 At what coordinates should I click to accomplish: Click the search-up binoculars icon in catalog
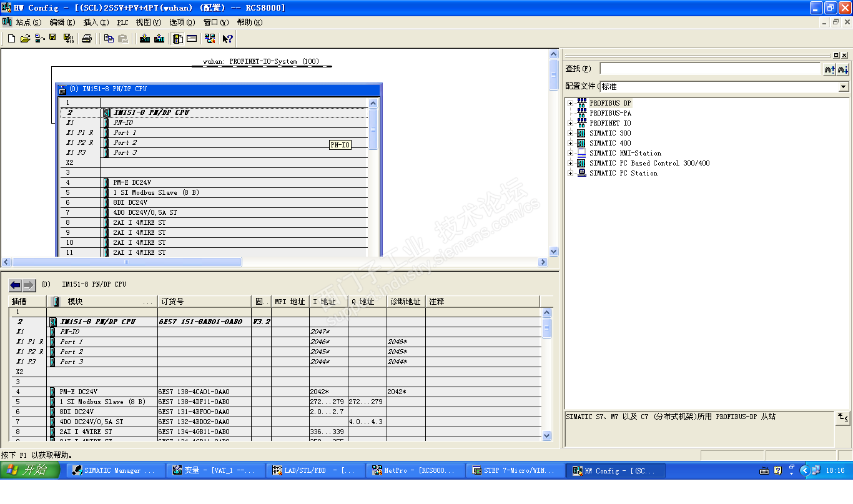pyautogui.click(x=829, y=69)
